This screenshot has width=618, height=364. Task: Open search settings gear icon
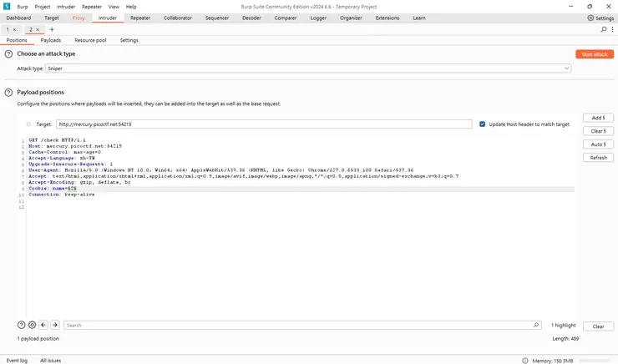coord(32,325)
